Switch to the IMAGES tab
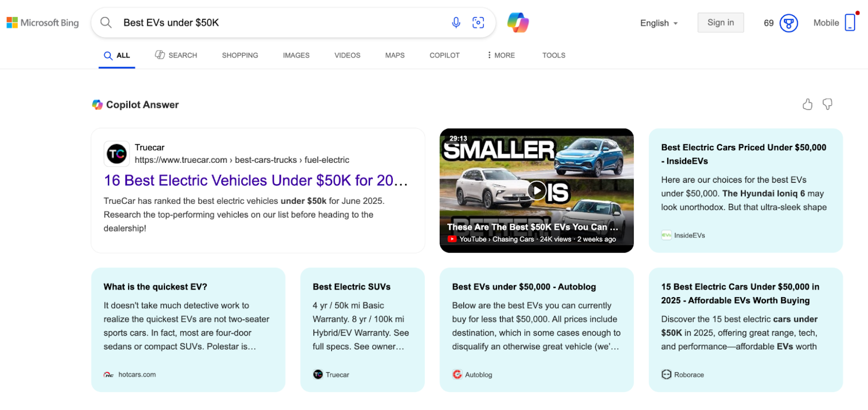868x410 pixels. tap(296, 55)
